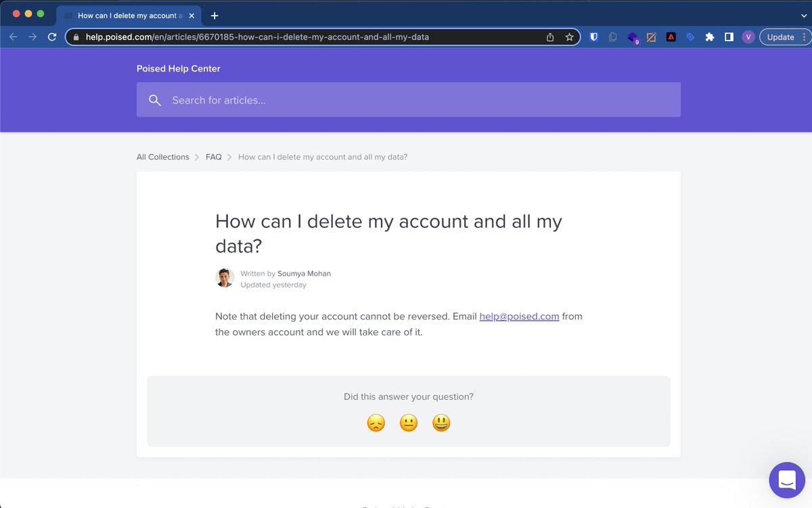Click the grey copy pages extension icon
812x508 pixels.
[612, 37]
